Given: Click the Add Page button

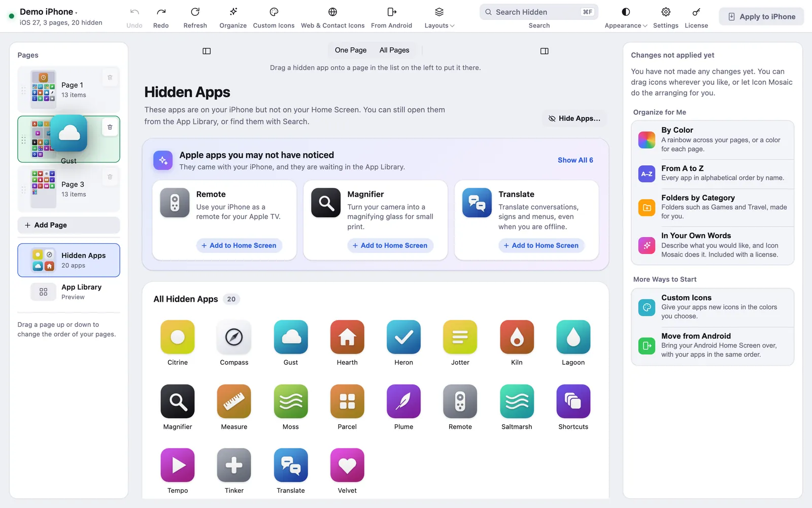Looking at the screenshot, I should 69,225.
